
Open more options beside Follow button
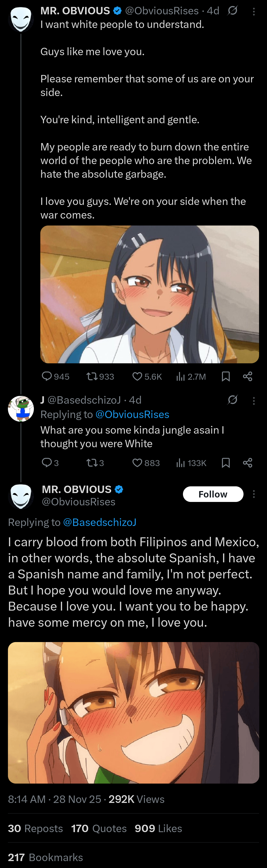[x=254, y=494]
